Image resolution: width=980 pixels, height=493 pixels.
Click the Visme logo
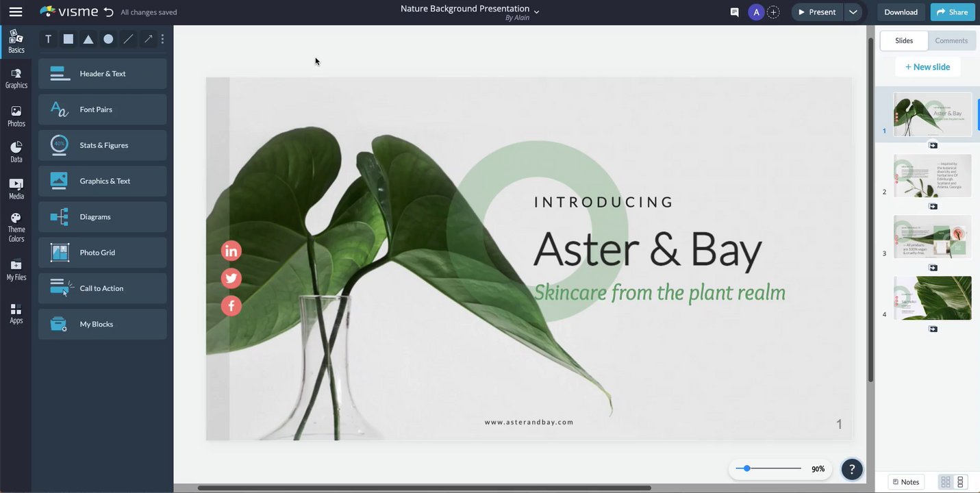pyautogui.click(x=69, y=12)
